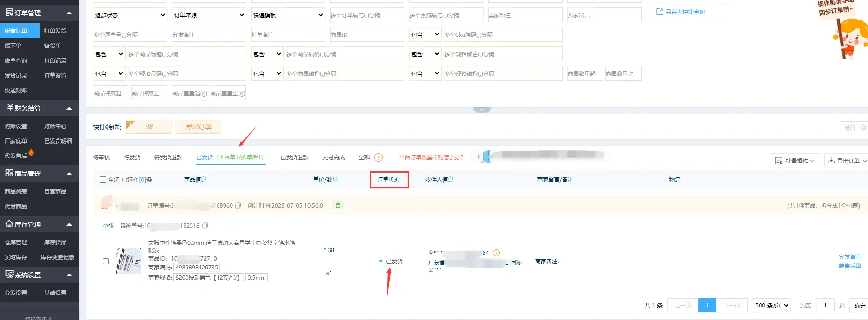Viewport: 868px width, 320px height.
Task: Click the speaker announcement icon
Action: click(x=484, y=157)
